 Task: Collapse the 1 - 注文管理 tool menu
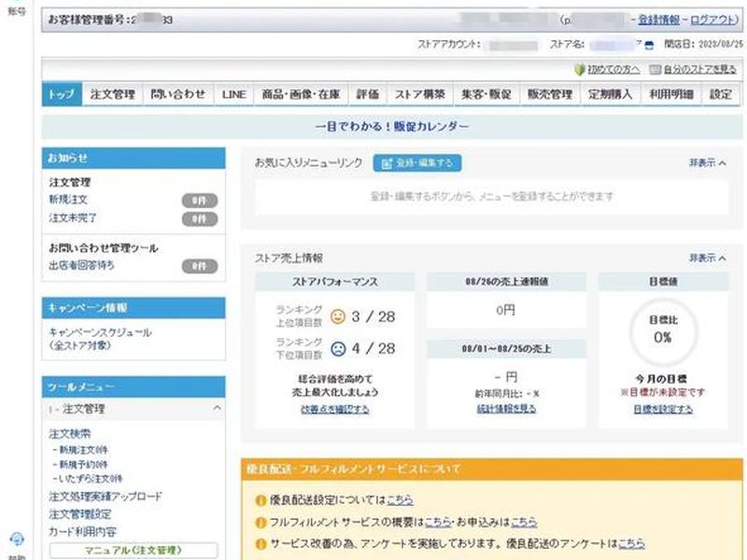pos(134,409)
